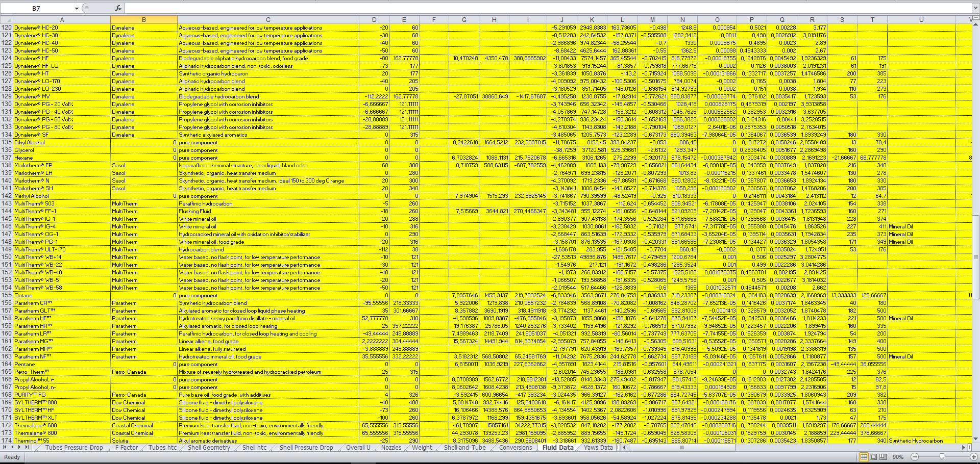Screen dimensions: 980x464
Task: Switch to the Shell htc sheet
Action: pyautogui.click(x=254, y=448)
